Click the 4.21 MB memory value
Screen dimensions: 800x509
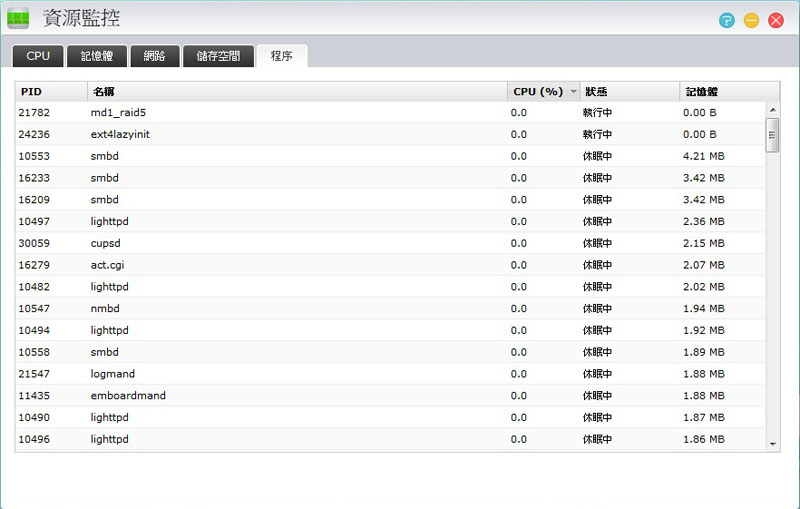point(704,156)
